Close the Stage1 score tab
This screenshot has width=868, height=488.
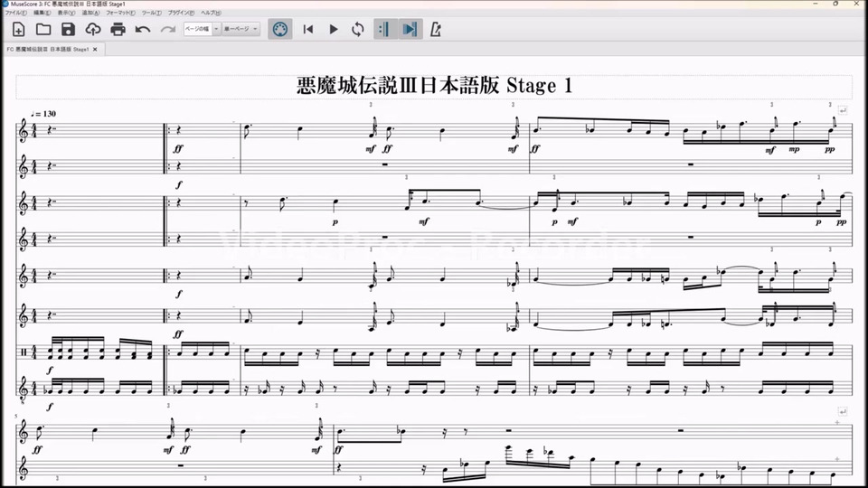95,49
